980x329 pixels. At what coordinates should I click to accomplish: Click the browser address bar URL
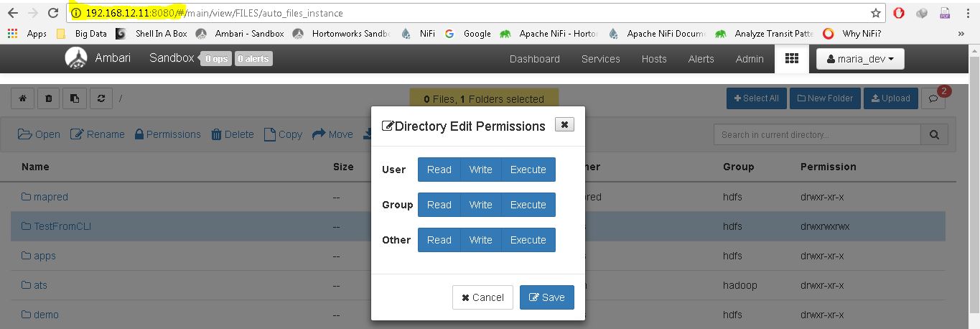214,13
